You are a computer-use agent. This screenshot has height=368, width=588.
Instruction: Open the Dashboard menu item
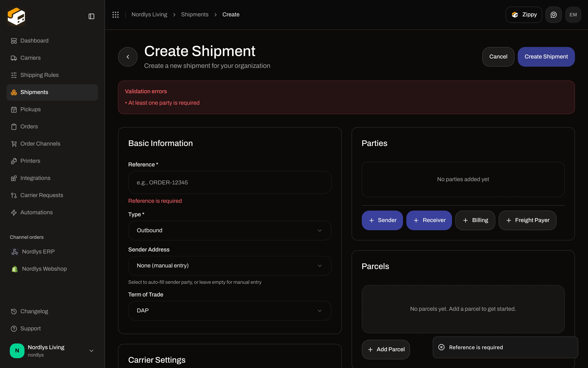pos(52,41)
